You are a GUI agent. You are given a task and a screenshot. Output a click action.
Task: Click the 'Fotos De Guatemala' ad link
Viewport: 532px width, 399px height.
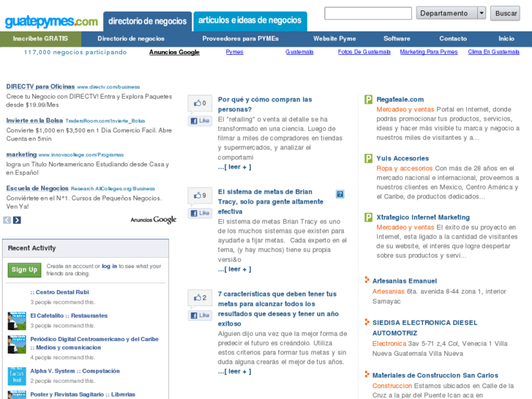364,52
